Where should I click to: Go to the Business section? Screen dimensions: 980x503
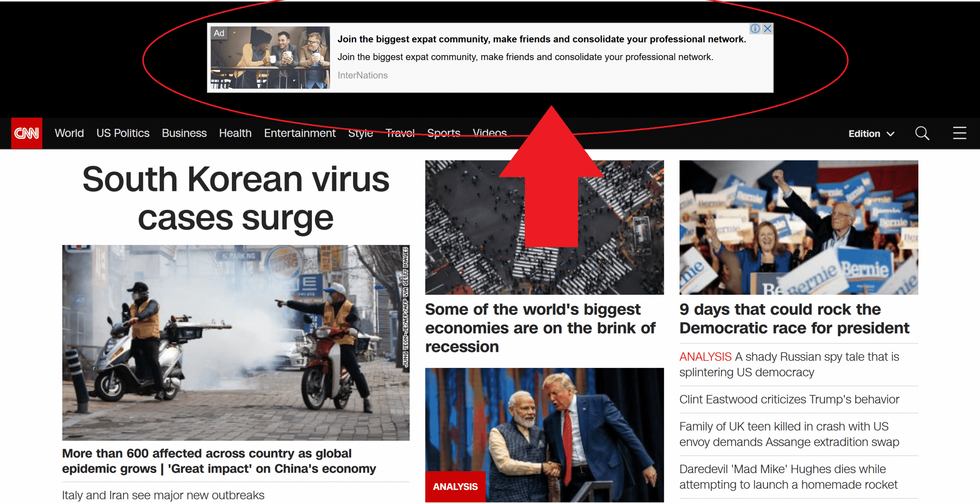[184, 133]
